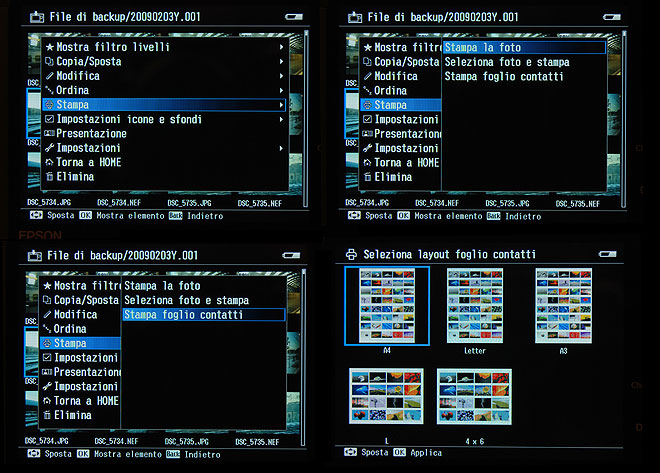Select the Letter contact sheet layout thumbnail

click(475, 306)
